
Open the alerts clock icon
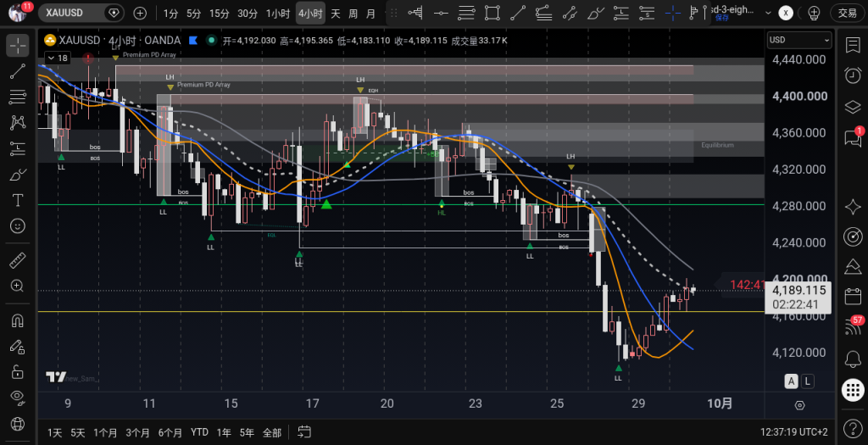point(853,75)
